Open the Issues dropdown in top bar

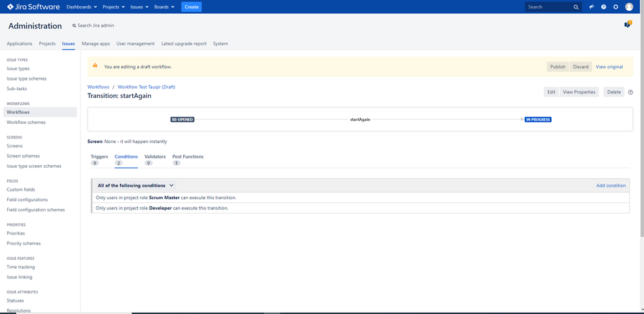pyautogui.click(x=140, y=7)
